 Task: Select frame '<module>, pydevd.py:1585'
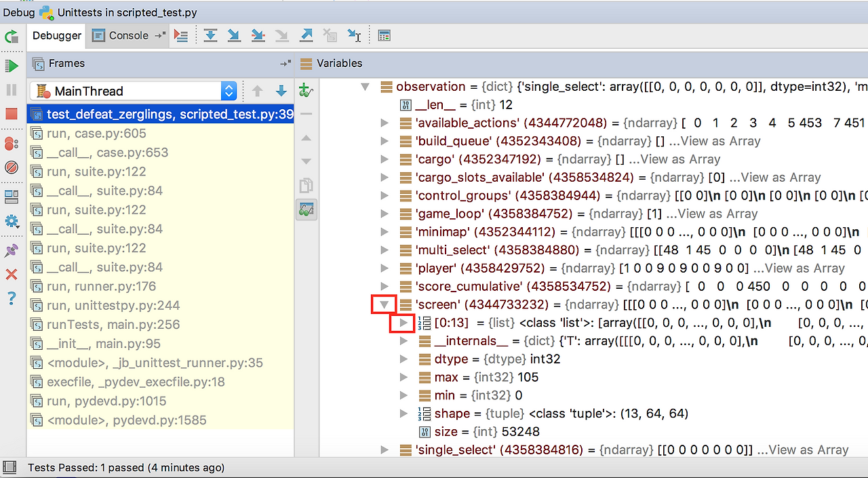(161, 420)
